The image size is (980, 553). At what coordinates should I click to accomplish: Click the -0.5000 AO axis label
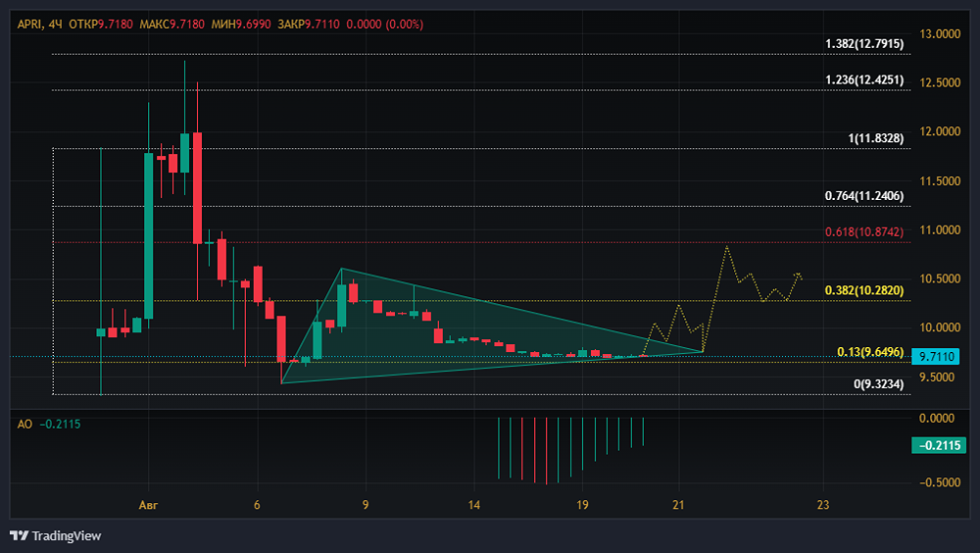(x=940, y=482)
